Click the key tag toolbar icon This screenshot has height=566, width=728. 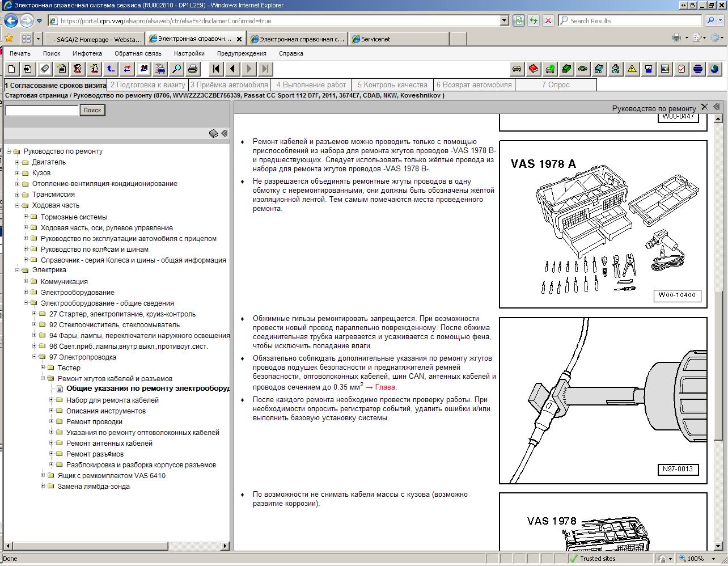44,69
